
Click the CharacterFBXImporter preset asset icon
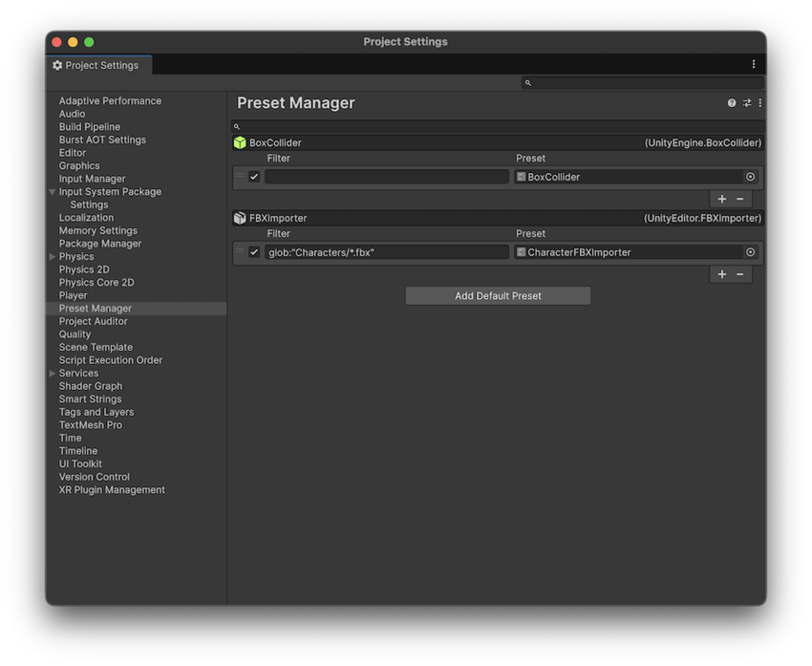coord(521,252)
